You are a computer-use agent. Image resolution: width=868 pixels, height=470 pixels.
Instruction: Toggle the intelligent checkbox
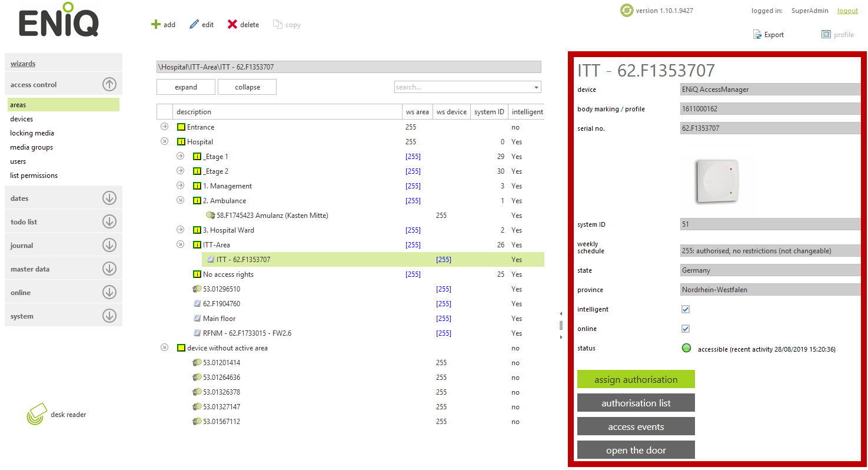click(x=685, y=309)
